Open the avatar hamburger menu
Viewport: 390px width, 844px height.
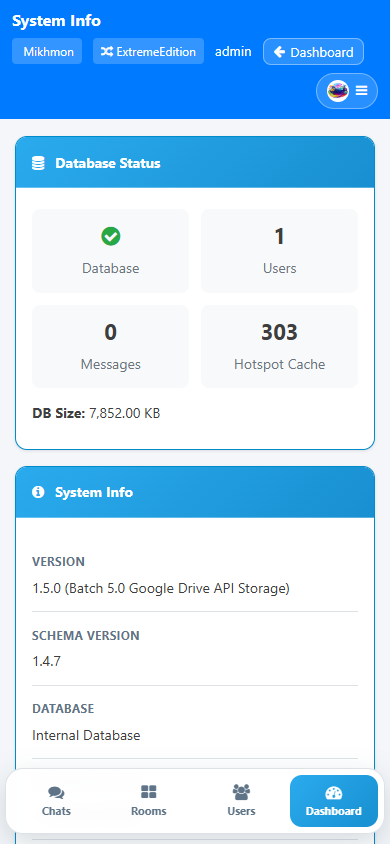[346, 91]
